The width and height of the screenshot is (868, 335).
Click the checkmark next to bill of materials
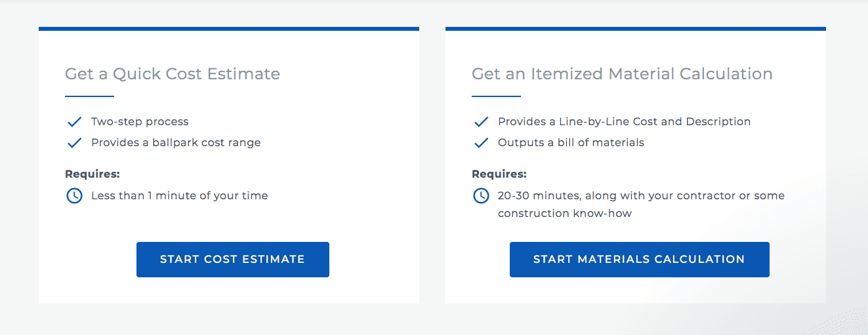481,143
